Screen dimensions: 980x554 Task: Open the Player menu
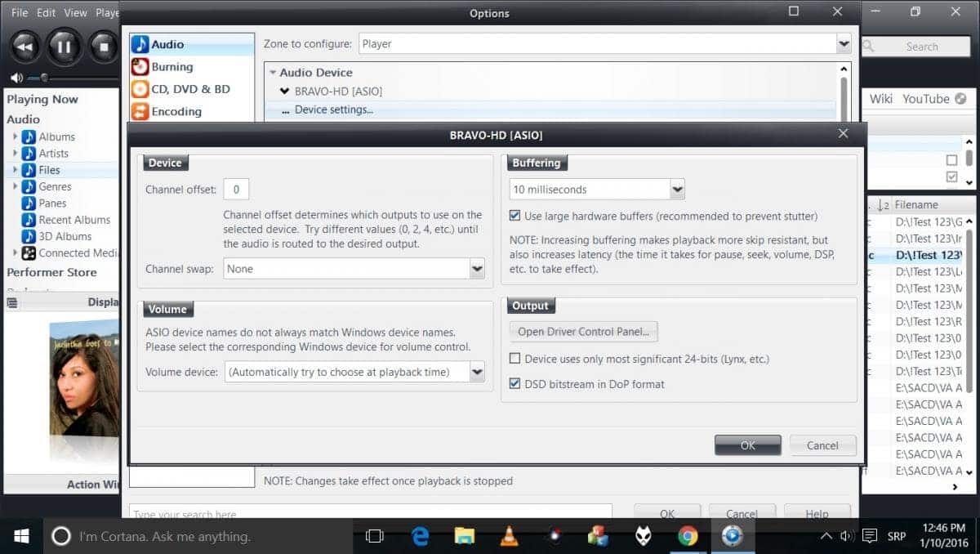(x=107, y=13)
